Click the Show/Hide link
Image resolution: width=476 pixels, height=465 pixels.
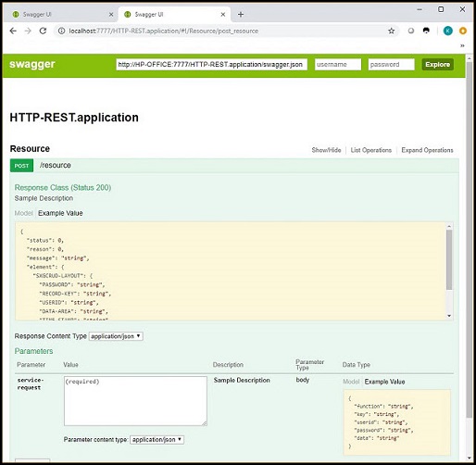326,150
